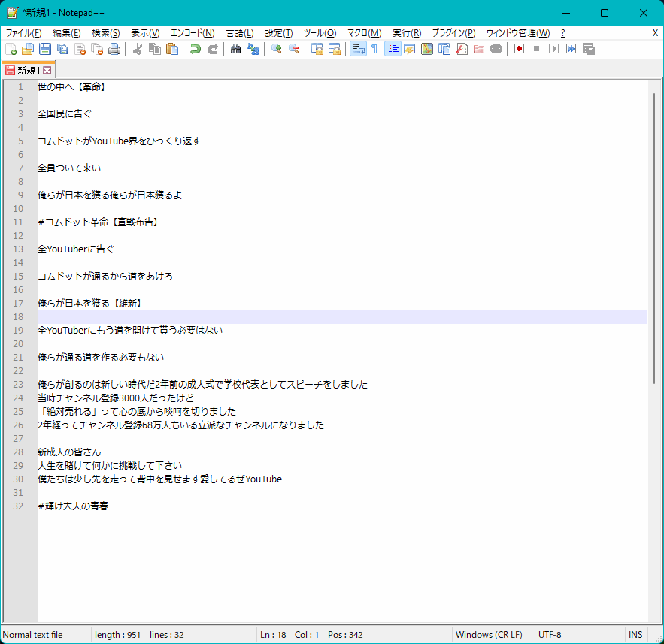Viewport: 664px width, 644px height.
Task: Paste from clipboard icon
Action: (172, 49)
